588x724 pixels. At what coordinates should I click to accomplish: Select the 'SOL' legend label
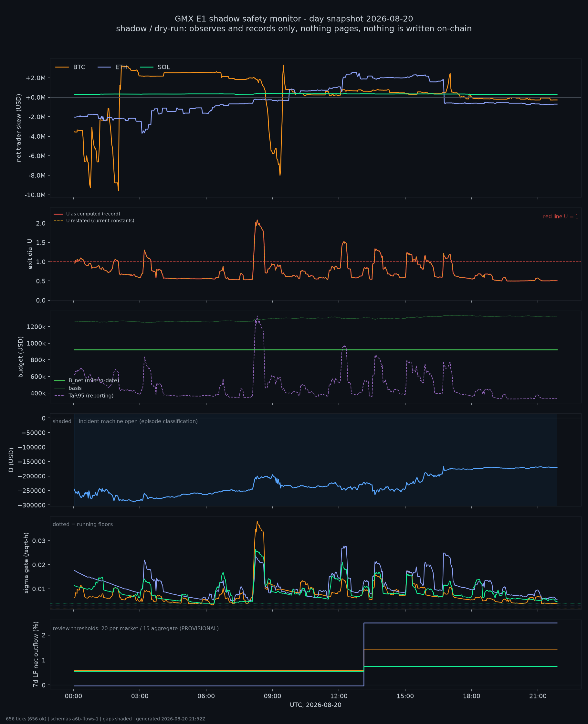164,67
